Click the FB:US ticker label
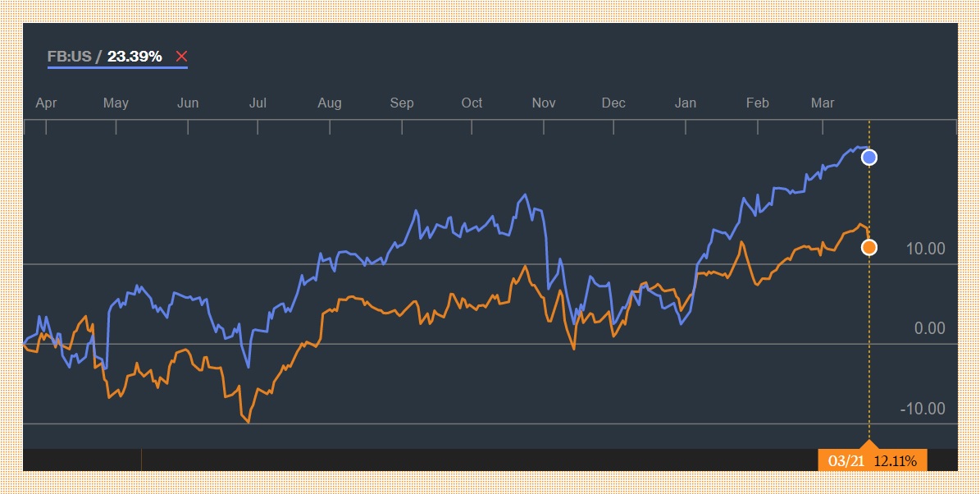The width and height of the screenshot is (980, 494). click(70, 57)
